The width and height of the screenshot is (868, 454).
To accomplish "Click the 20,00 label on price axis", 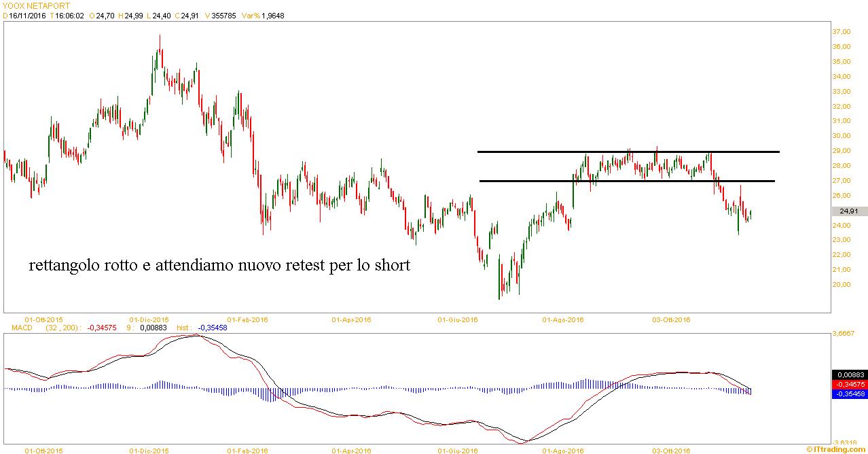I will (841, 285).
